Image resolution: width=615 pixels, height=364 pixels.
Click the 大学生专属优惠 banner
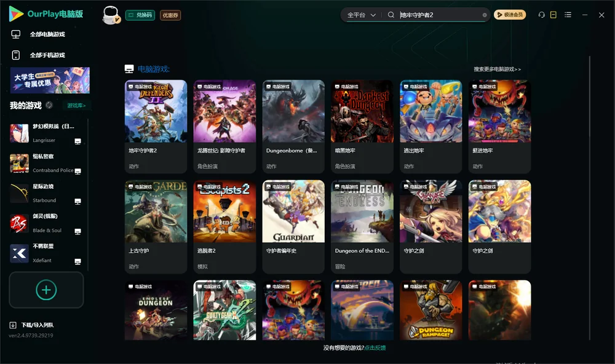(x=50, y=81)
